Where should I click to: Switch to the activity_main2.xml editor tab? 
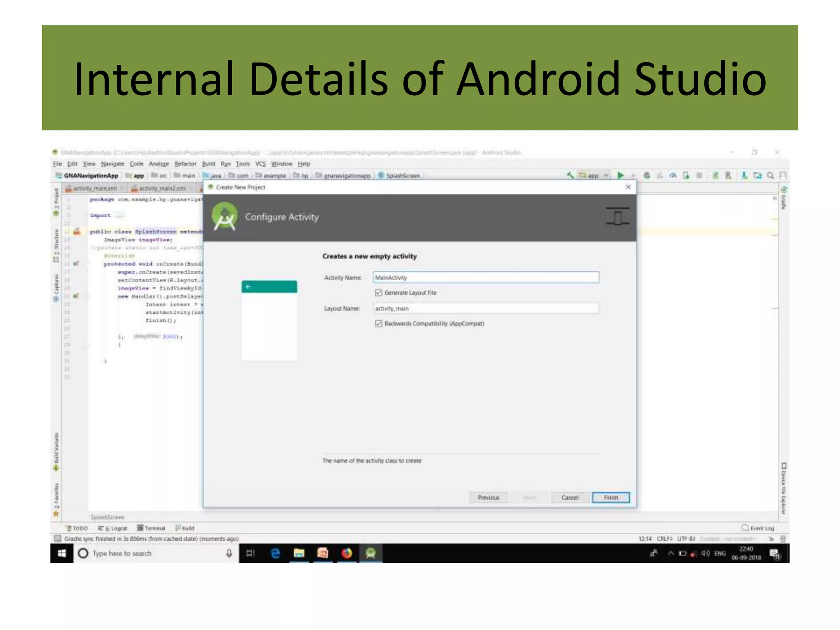click(x=162, y=188)
